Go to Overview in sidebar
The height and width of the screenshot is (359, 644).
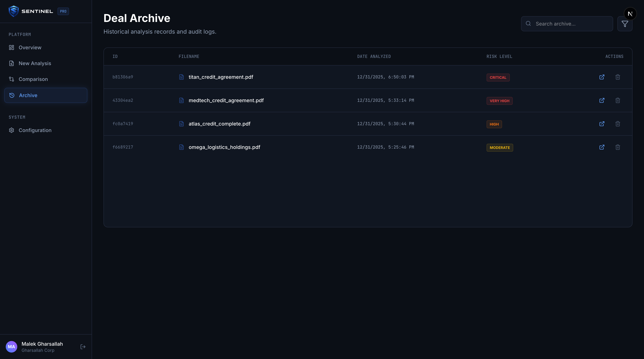(30, 47)
